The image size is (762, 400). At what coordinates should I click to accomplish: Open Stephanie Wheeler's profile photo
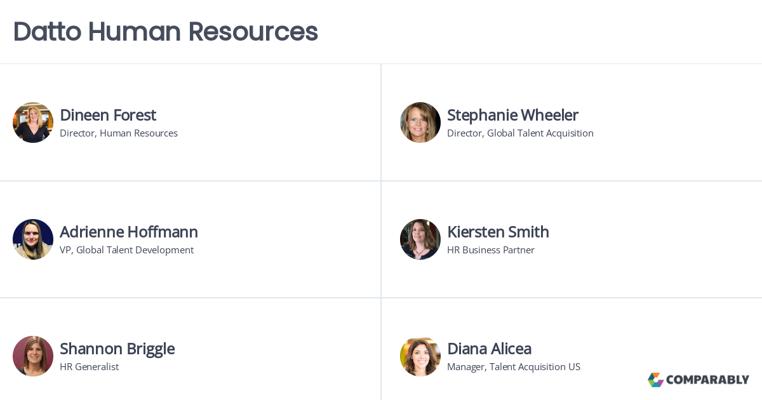[420, 122]
